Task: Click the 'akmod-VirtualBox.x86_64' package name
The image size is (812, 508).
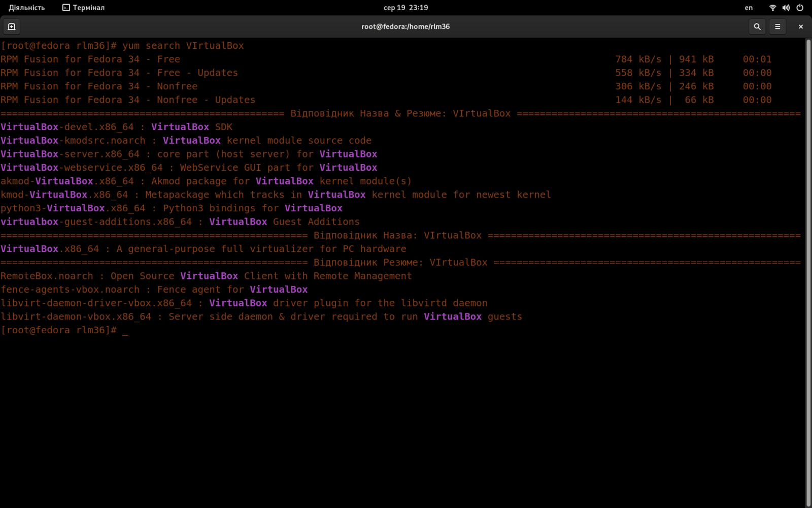Action: click(67, 181)
